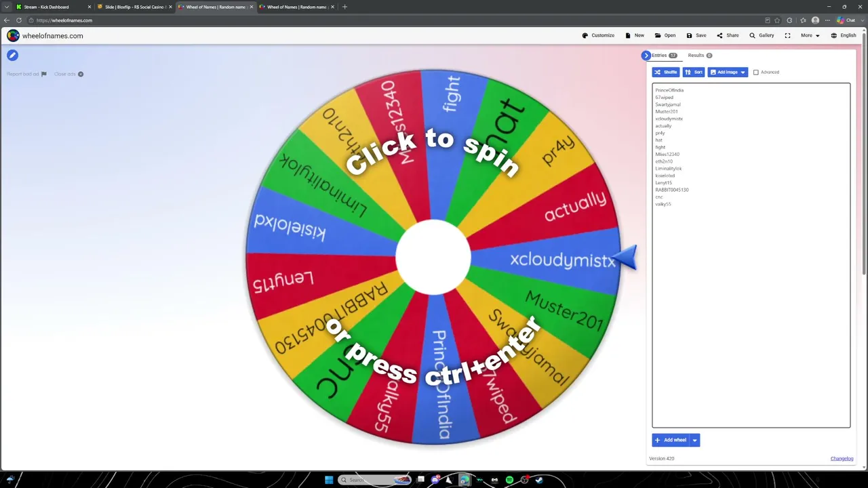
Task: Switch to the Results tab
Action: (699, 56)
